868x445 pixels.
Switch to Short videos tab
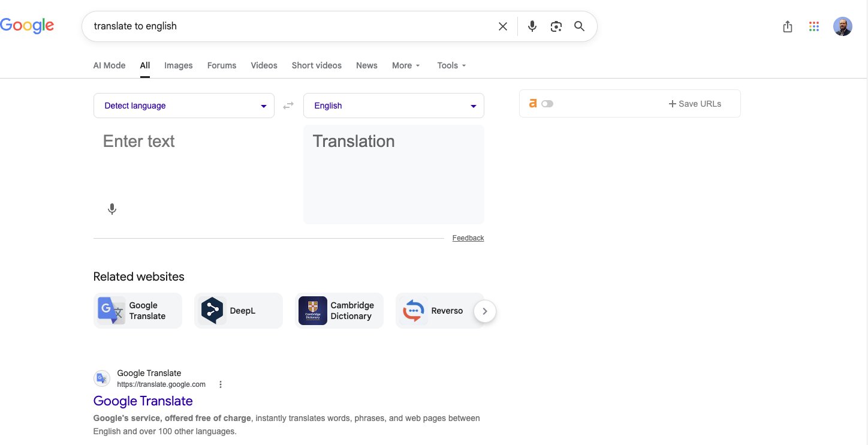[x=317, y=65]
